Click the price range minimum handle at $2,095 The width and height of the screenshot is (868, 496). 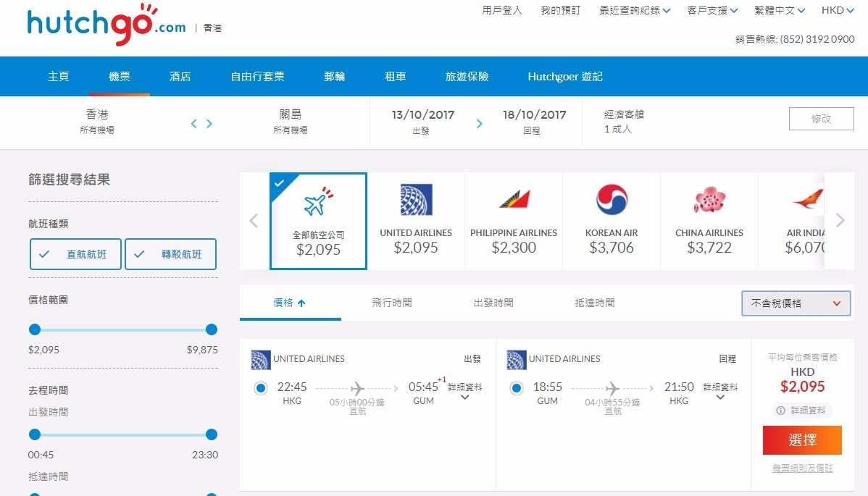pyautogui.click(x=35, y=329)
